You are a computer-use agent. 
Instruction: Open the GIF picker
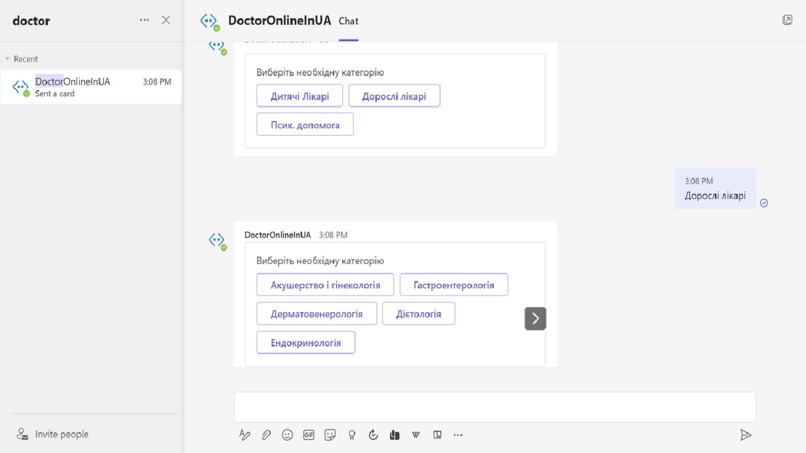coord(308,435)
